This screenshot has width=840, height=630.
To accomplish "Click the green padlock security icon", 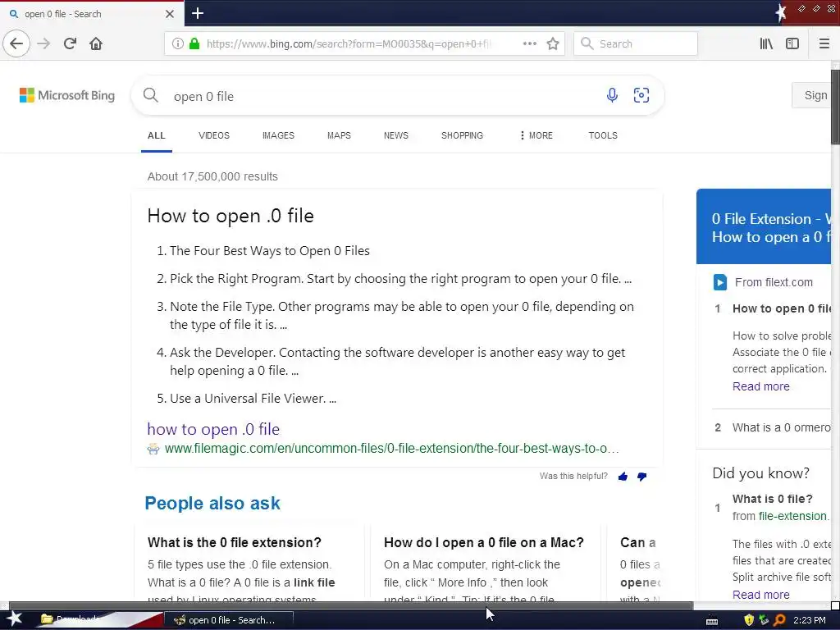I will coord(194,44).
